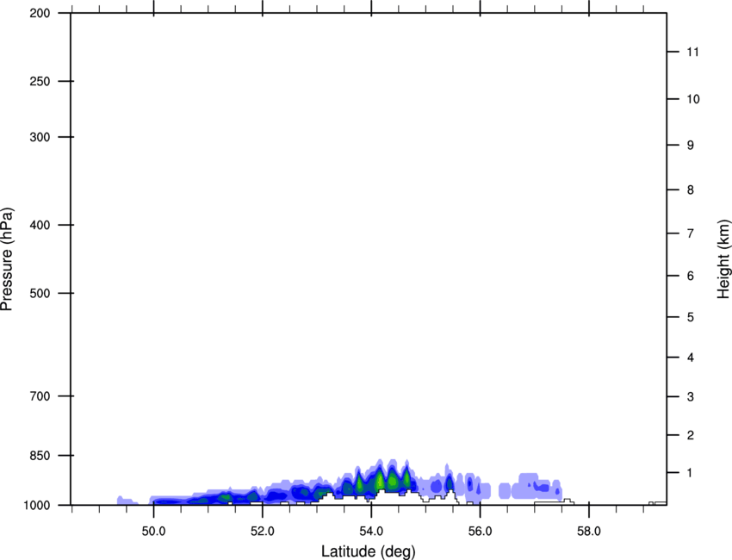Select the 300 pressure tick label
732x560 pixels.
click(x=40, y=137)
